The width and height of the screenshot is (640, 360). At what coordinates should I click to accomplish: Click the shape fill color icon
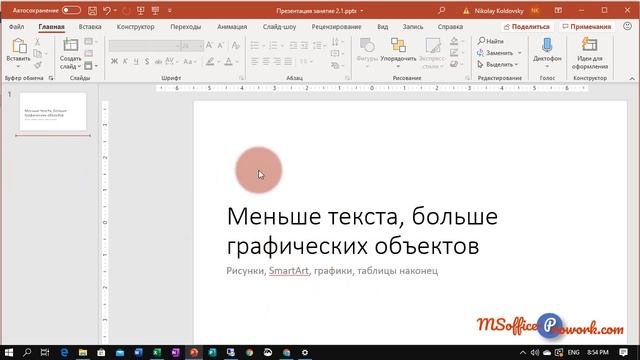454,41
